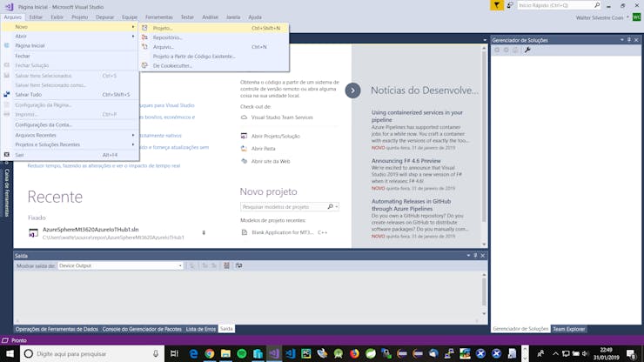
Task: Open Gerenciador de Soluções window position dropdown
Action: [x=622, y=40]
